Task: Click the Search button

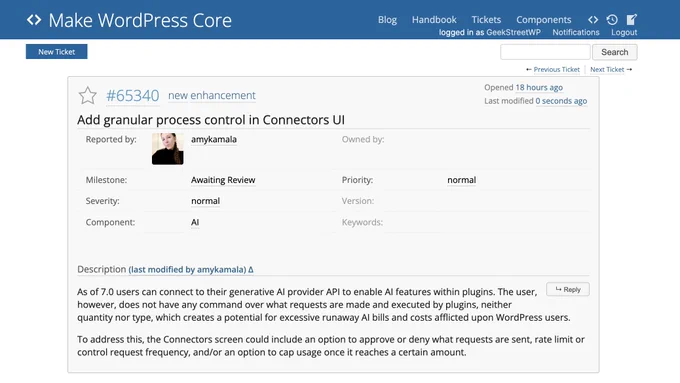Action: click(x=615, y=52)
